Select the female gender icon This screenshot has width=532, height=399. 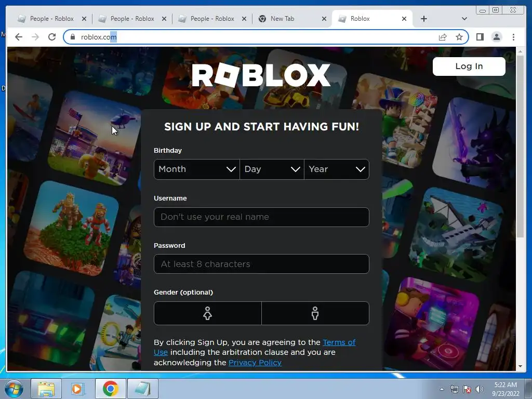pos(208,313)
